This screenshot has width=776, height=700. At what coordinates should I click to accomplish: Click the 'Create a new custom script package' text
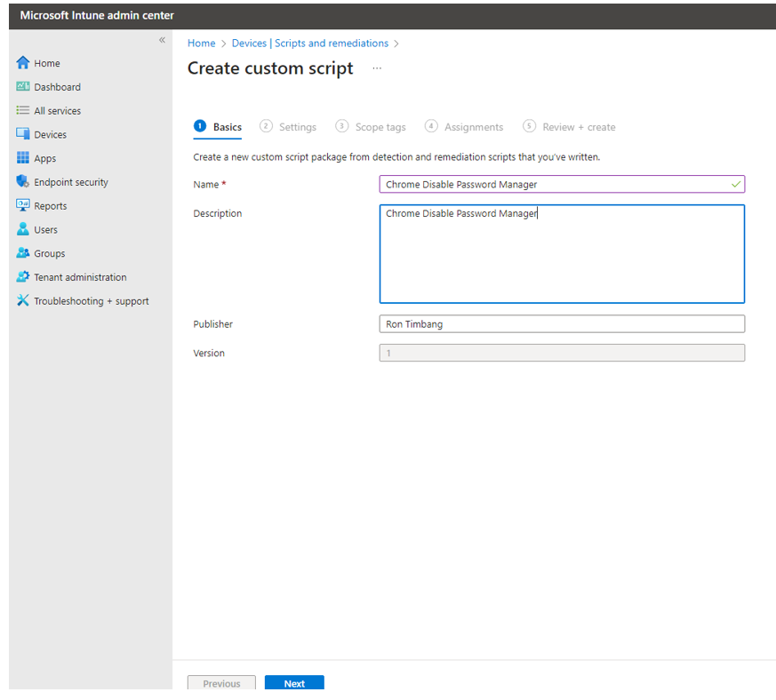pos(396,157)
